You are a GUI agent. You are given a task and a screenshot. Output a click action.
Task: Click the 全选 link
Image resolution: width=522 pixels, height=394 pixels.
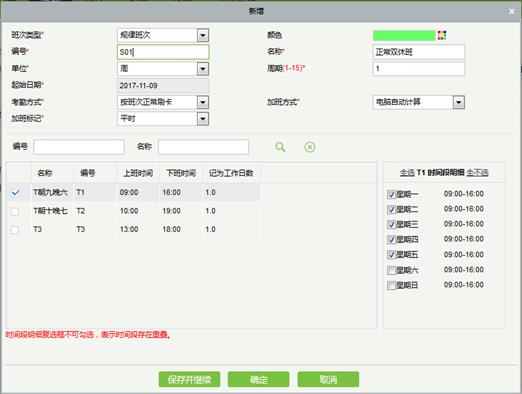tap(407, 172)
